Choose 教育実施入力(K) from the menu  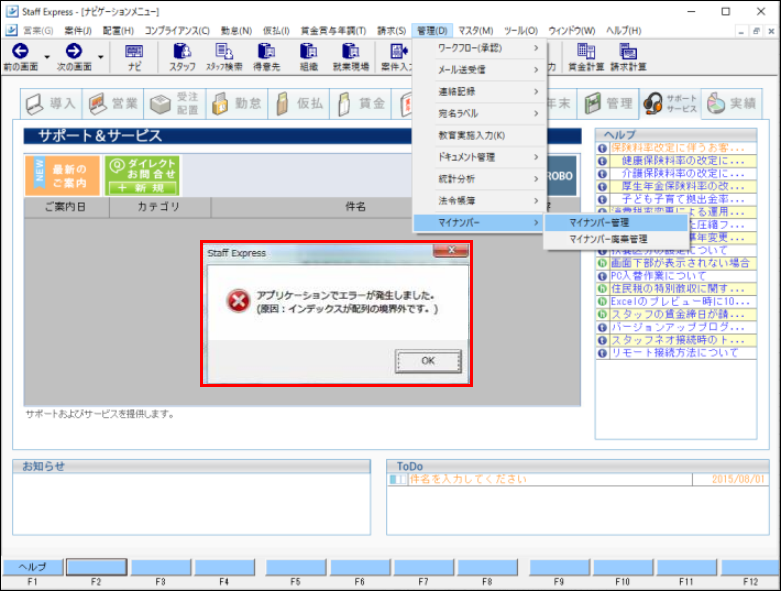point(480,135)
